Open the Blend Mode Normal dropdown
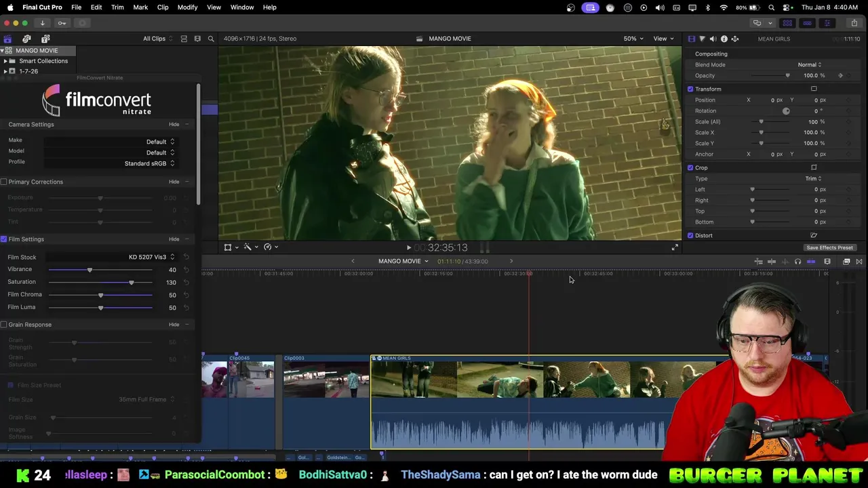Screen dimensions: 868x488 coord(809,64)
